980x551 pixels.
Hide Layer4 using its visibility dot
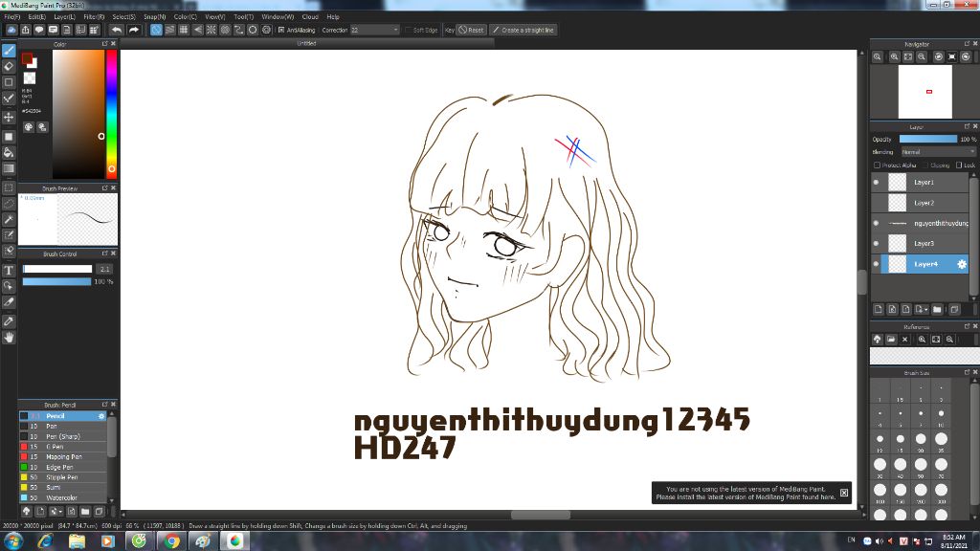coord(876,264)
